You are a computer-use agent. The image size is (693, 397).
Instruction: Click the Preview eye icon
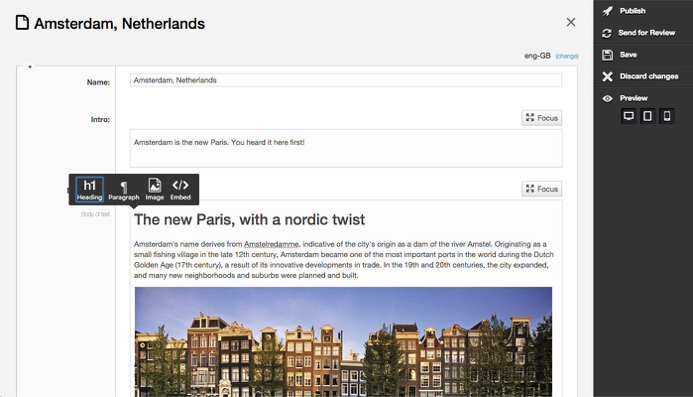point(608,98)
